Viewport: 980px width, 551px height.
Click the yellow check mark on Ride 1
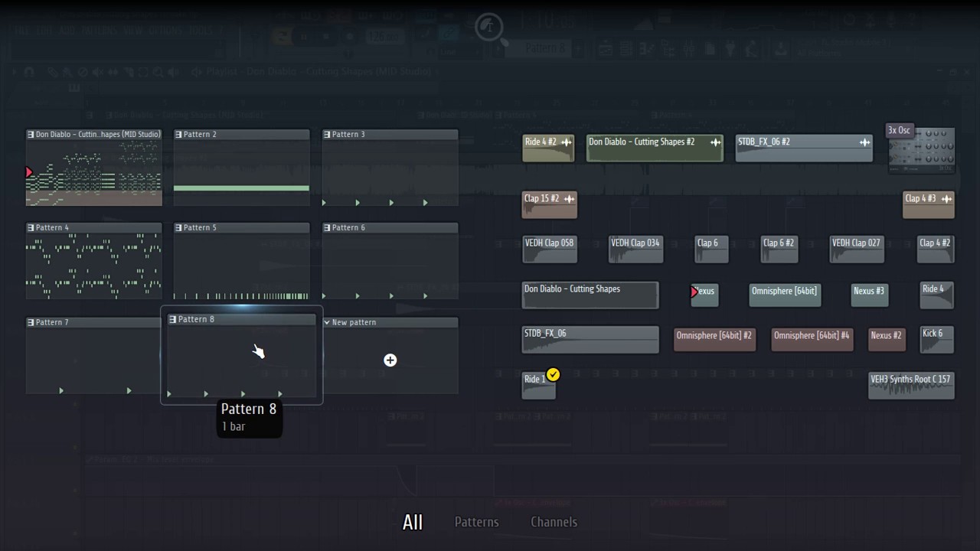click(553, 374)
